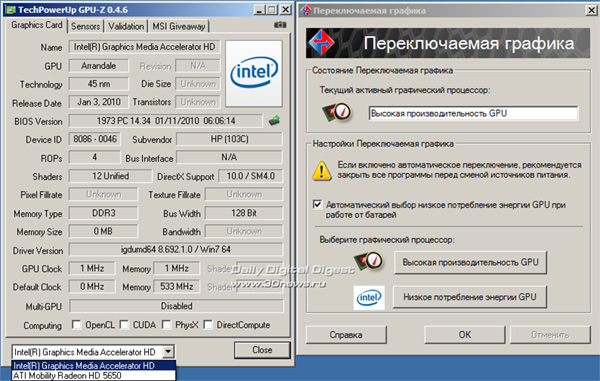Click the HP (103C) Subvendor value
Viewport: 600px width, 381px height.
point(229,139)
